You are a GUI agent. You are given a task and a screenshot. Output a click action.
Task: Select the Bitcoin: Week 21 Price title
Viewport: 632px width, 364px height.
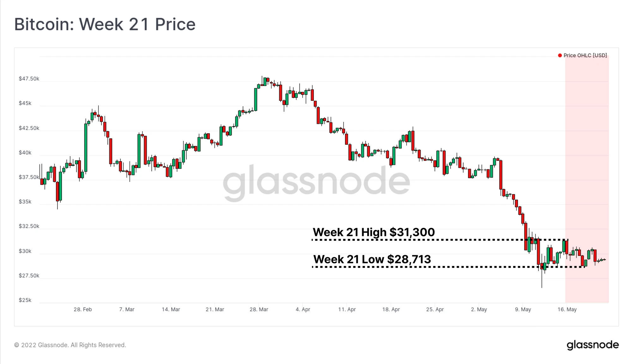tap(105, 24)
